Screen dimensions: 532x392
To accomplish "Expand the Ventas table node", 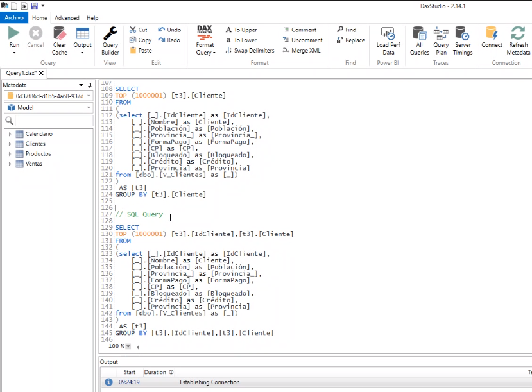I will (x=10, y=164).
